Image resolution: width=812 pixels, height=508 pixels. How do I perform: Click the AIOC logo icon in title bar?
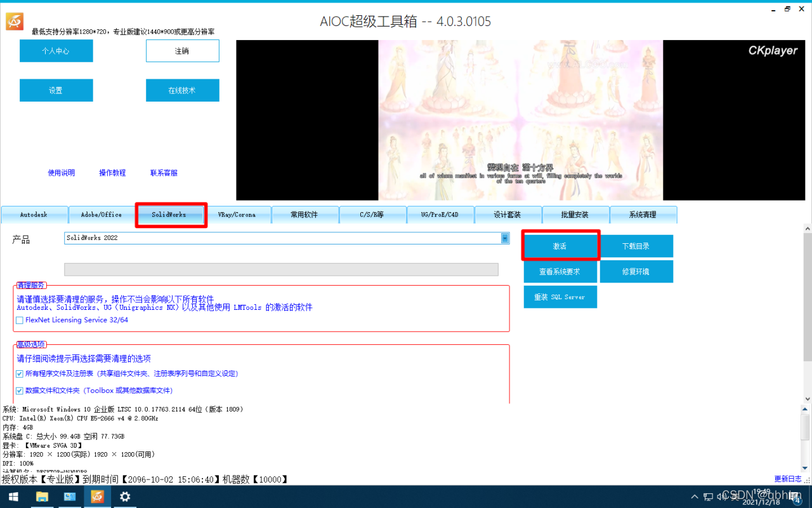(15, 22)
